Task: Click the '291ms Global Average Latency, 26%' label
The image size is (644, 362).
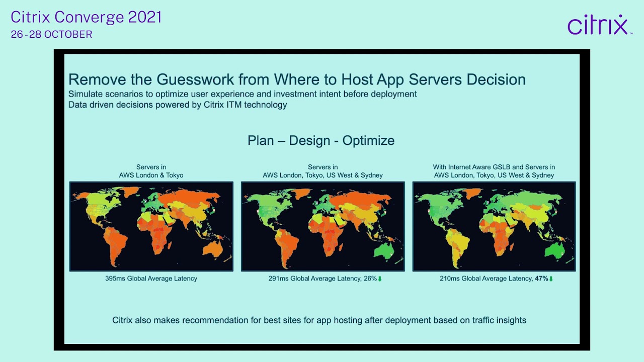Action: click(323, 278)
